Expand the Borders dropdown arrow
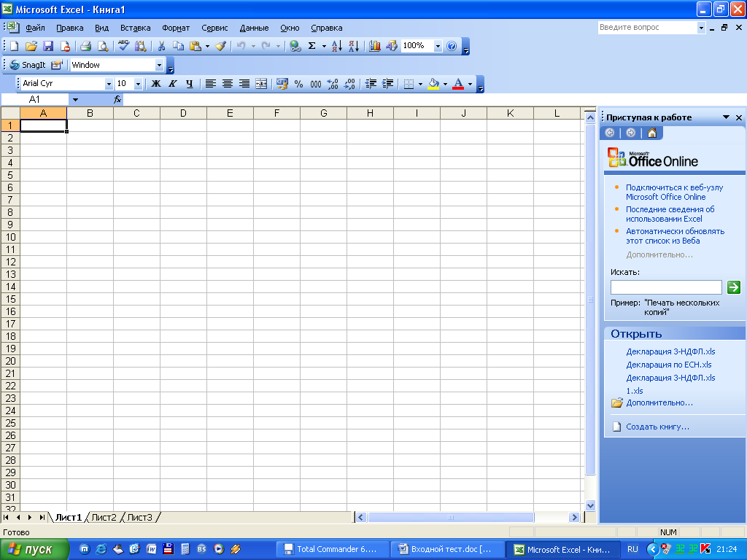This screenshot has height=560, width=747. coord(420,84)
